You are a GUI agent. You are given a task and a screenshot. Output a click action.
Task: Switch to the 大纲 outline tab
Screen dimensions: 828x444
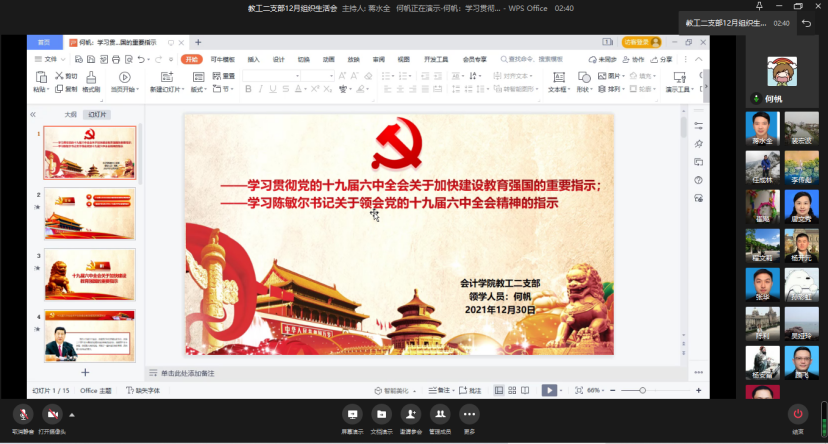pos(70,114)
